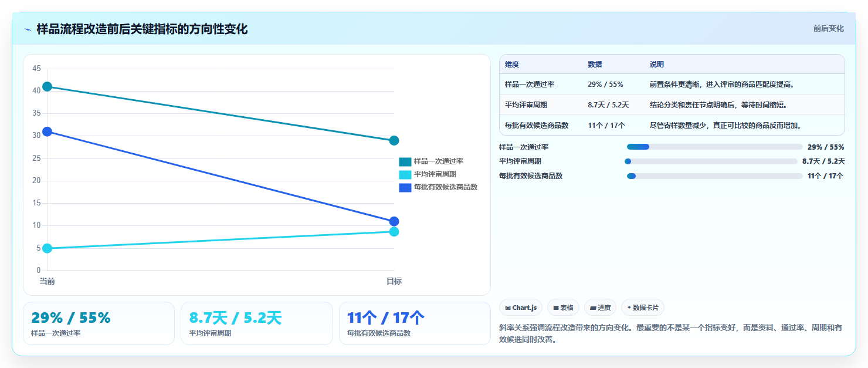
Task: Select the 进度 tag
Action: pos(600,308)
